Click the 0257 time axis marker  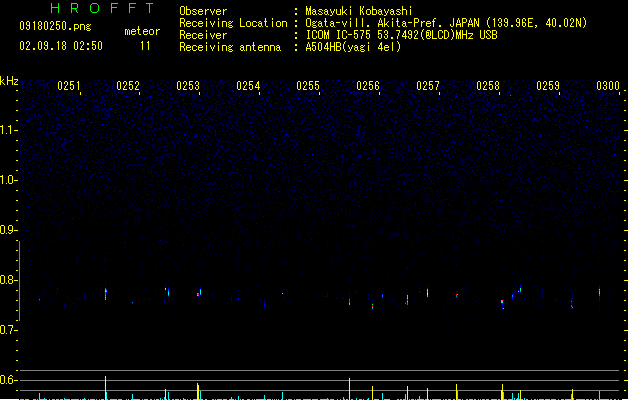428,86
